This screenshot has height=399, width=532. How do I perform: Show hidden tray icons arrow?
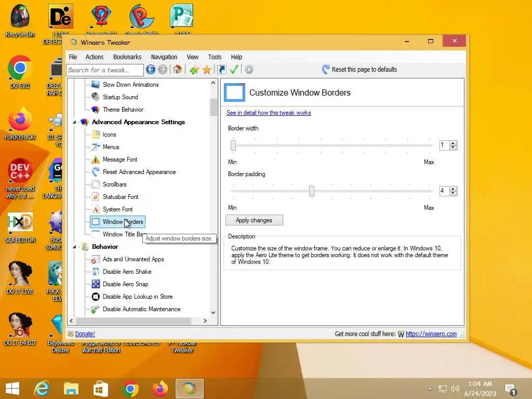[430, 389]
